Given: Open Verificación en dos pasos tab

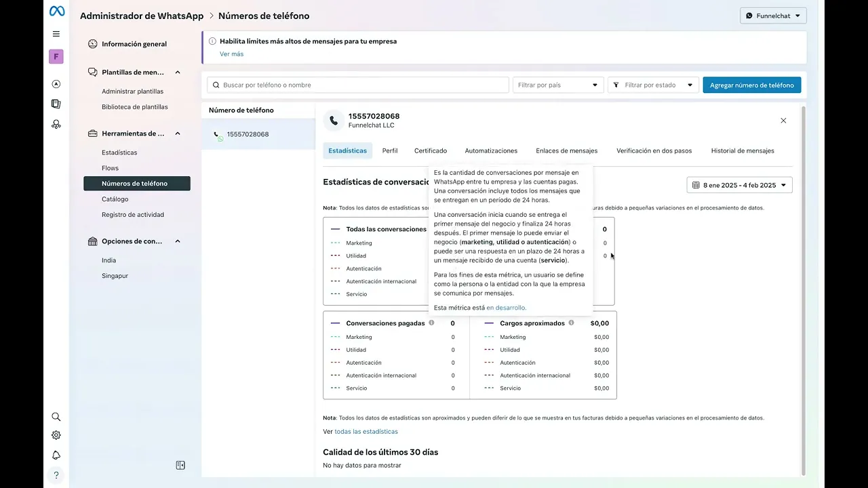Looking at the screenshot, I should click(x=654, y=150).
